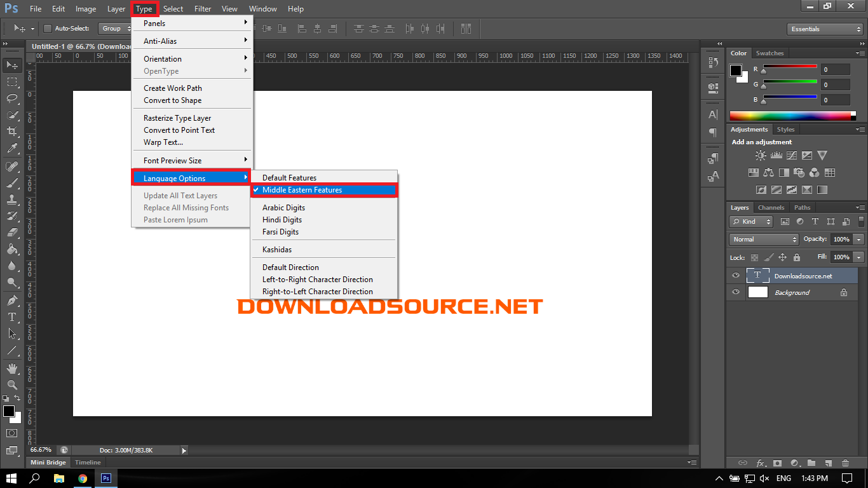The image size is (868, 488).
Task: Open the Filter menu
Action: point(203,9)
